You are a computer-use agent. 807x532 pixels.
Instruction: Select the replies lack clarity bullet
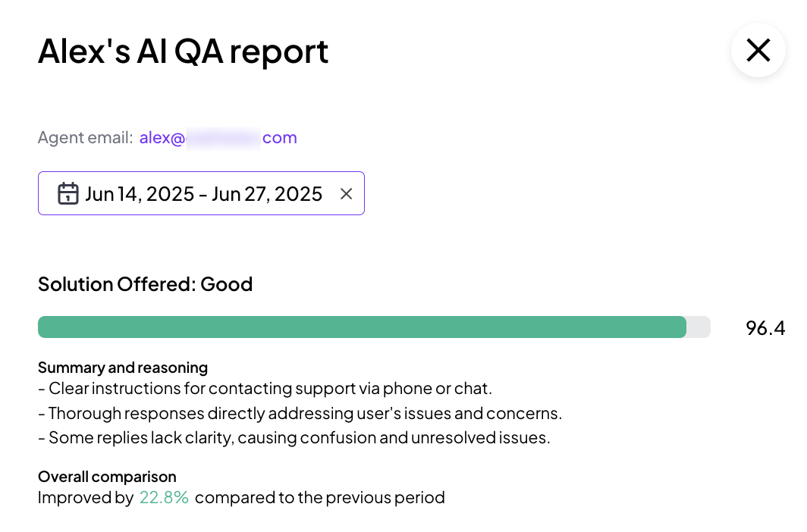(294, 438)
